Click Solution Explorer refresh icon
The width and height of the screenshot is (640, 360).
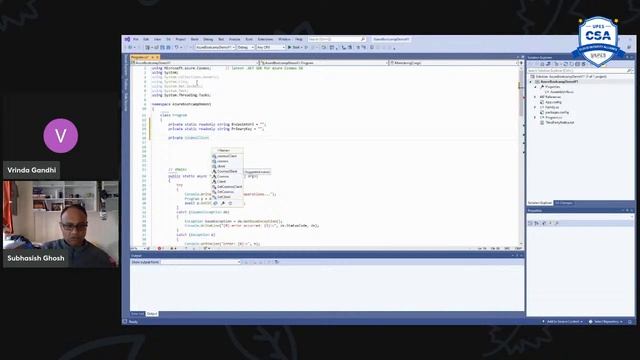[571, 64]
